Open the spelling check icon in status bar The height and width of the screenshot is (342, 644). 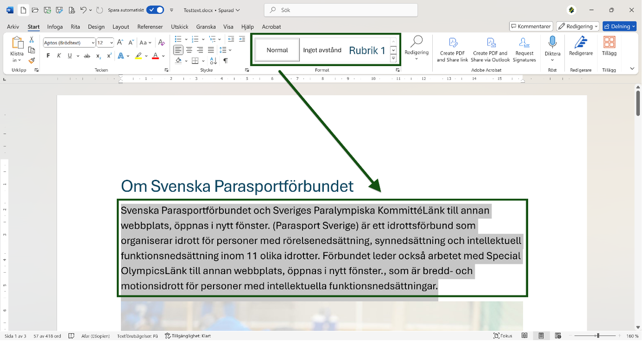(x=72, y=336)
